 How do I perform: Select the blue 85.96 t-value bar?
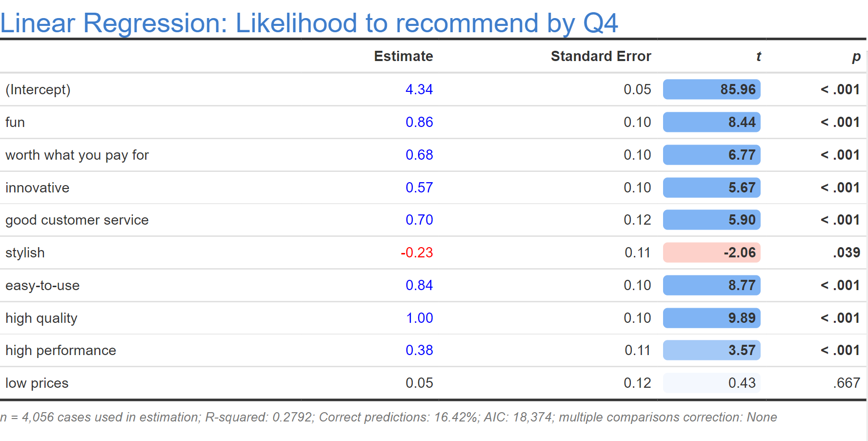click(711, 89)
